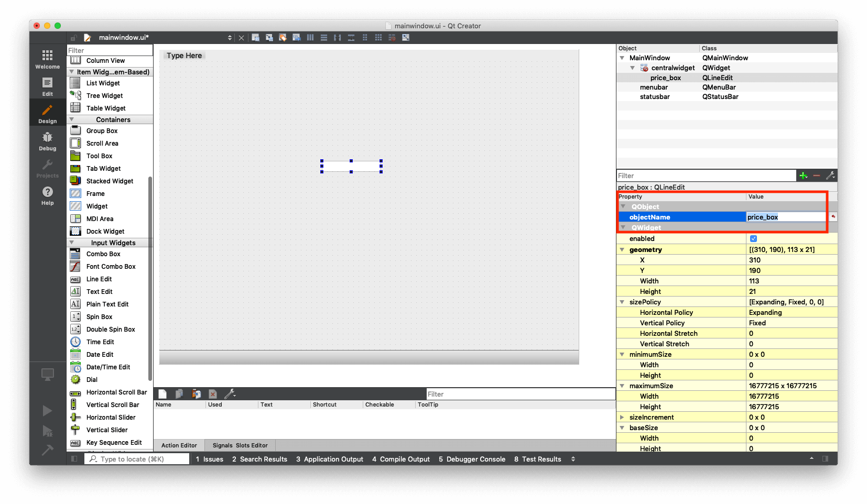Collapse the Input Widgets category
This screenshot has height=504, width=867.
pos(72,243)
